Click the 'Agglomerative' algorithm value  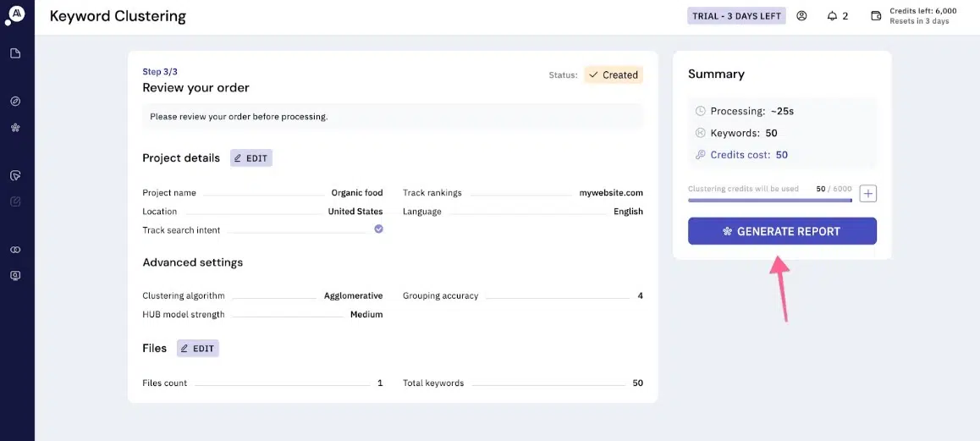click(353, 296)
